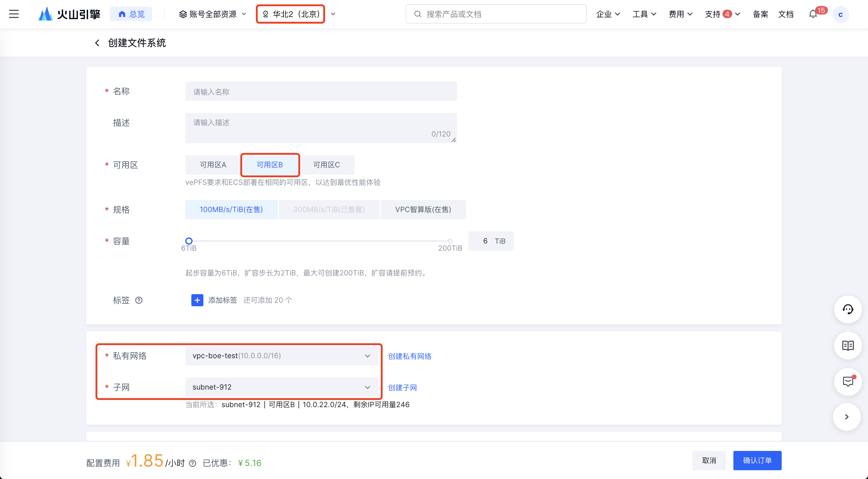868x479 pixels.
Task: Click the feedback message icon
Action: [x=847, y=381]
